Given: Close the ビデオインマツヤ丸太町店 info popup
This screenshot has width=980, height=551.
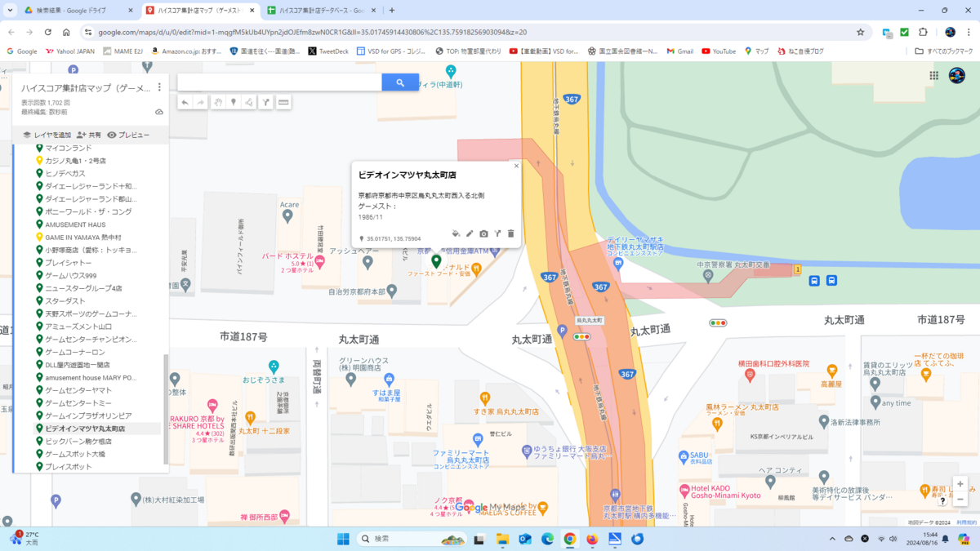Looking at the screenshot, I should [x=516, y=166].
